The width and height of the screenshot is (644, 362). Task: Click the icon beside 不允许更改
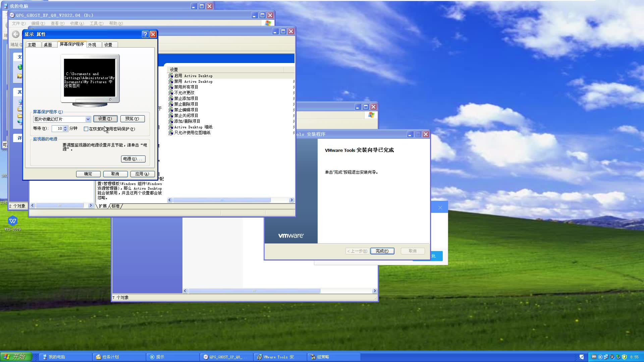tap(171, 93)
